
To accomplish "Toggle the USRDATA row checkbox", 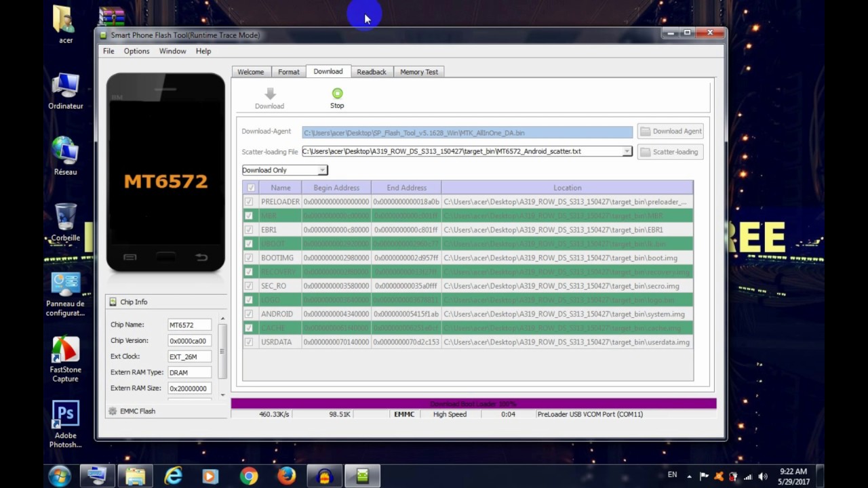I will (249, 342).
